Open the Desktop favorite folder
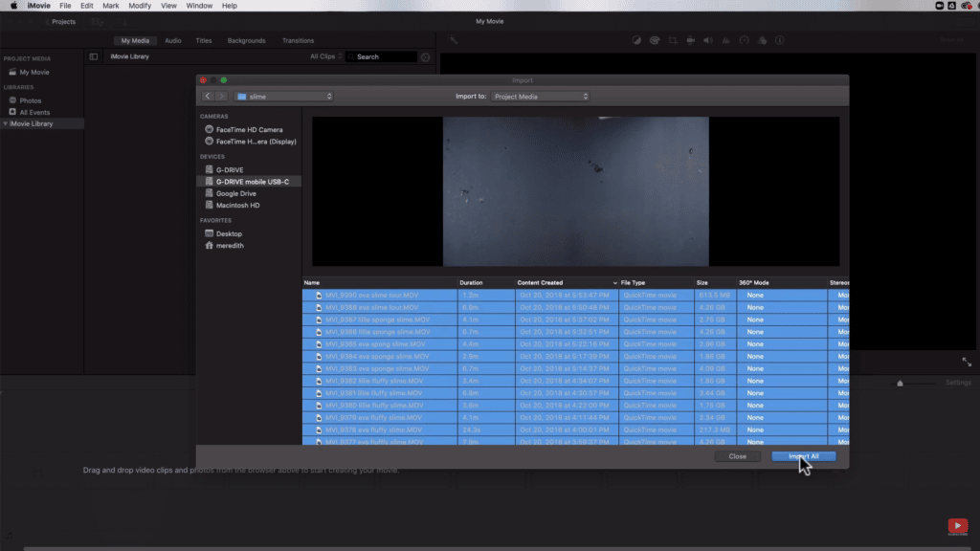 tap(229, 233)
